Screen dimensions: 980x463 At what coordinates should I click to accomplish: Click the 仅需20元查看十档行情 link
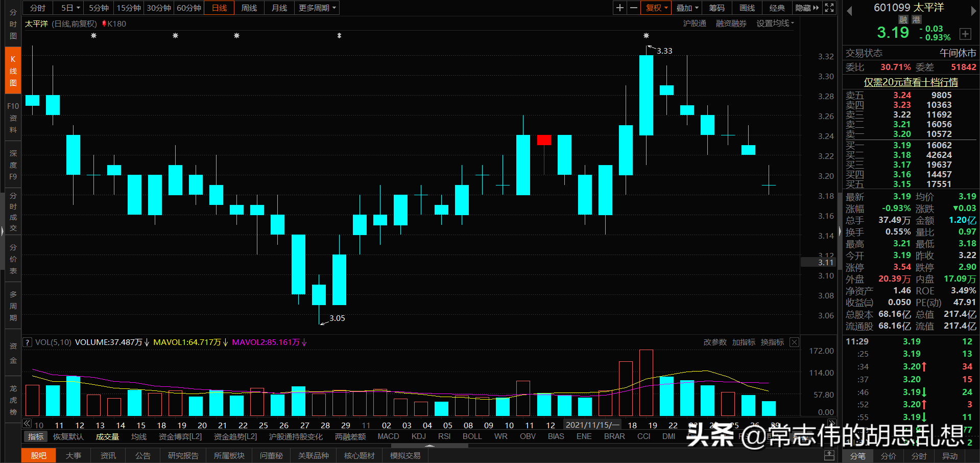910,82
